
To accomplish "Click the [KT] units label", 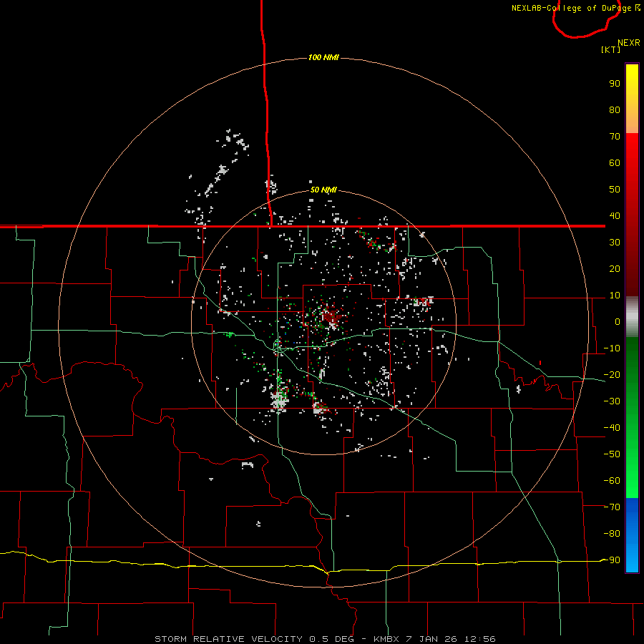I will click(610, 49).
